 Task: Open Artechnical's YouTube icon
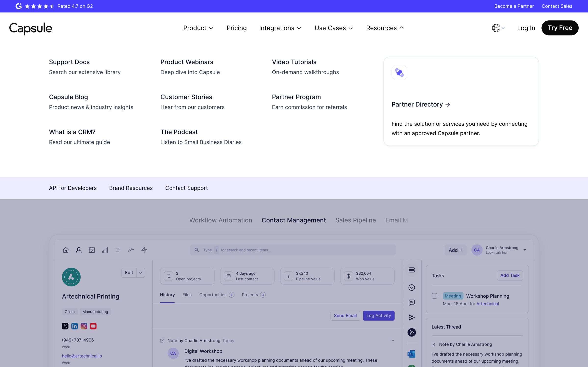click(x=93, y=326)
